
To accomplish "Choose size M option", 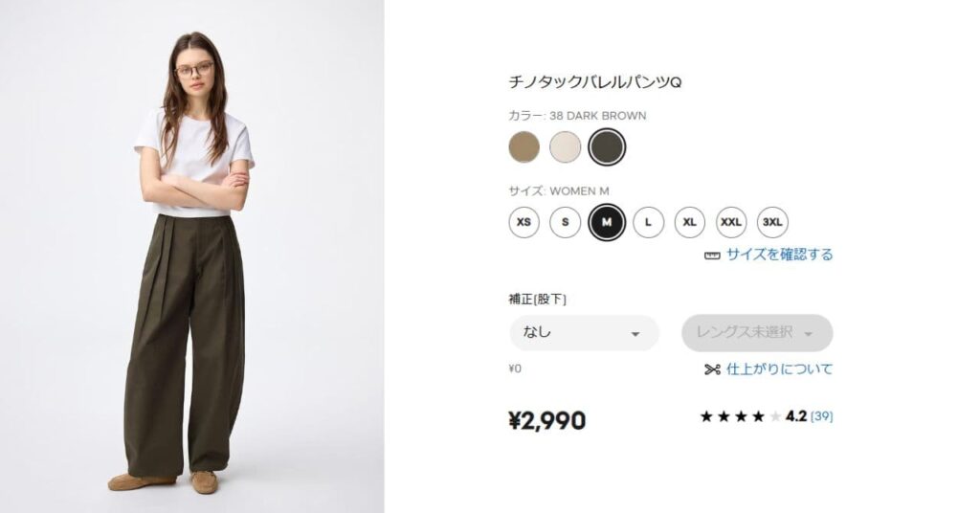I will pyautogui.click(x=606, y=222).
